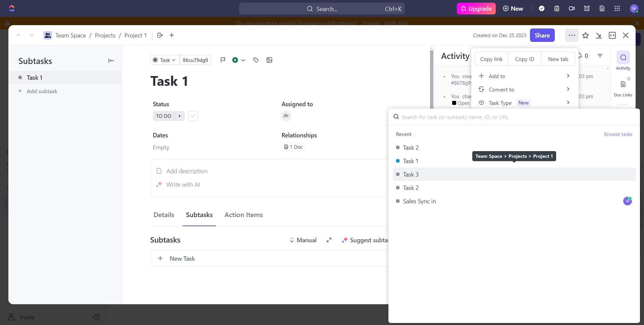Collapse the Subtasks sidebar panel
The image size is (644, 325).
(111, 61)
